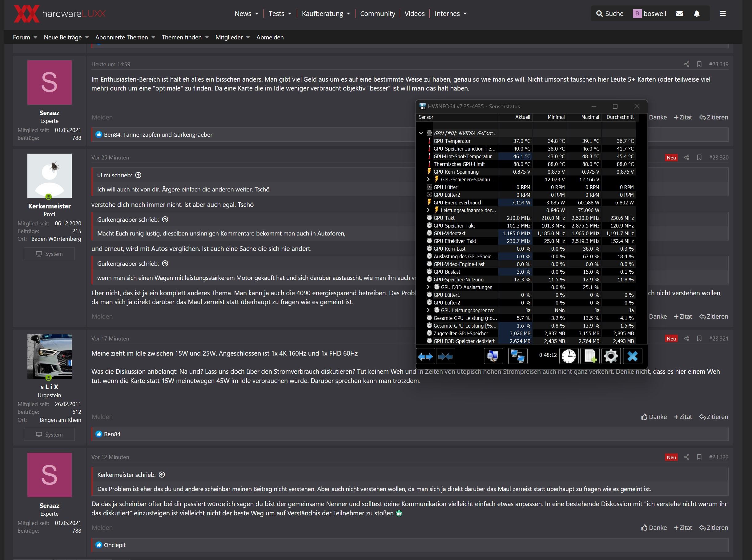Open post number #23.320 link
This screenshot has height=560, width=752.
coord(718,157)
